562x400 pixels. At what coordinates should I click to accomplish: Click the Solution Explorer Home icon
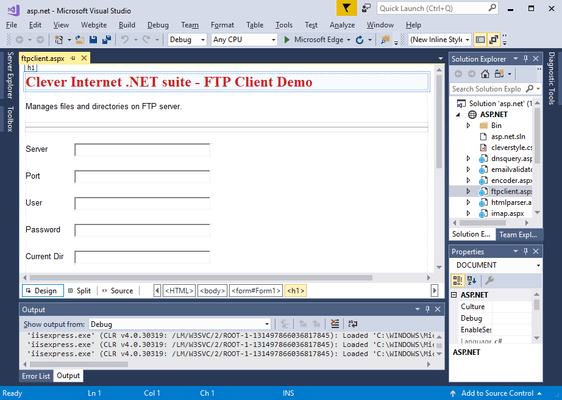[x=485, y=74]
